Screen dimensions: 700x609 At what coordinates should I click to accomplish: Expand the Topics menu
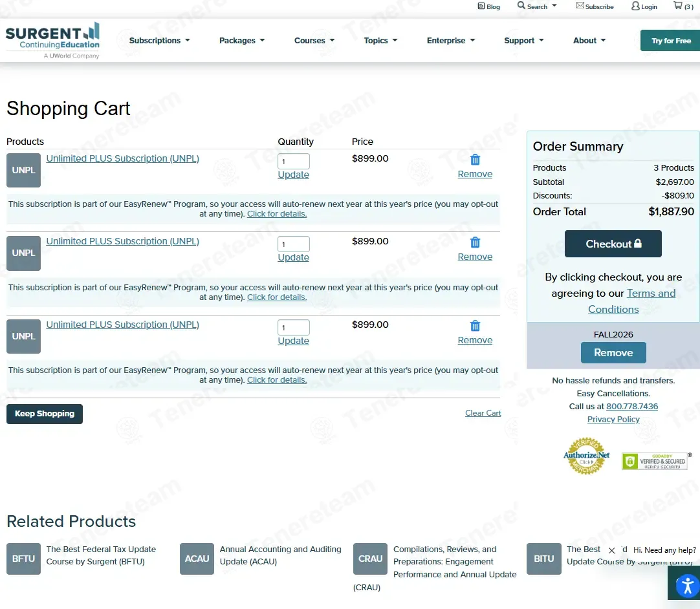pyautogui.click(x=380, y=41)
